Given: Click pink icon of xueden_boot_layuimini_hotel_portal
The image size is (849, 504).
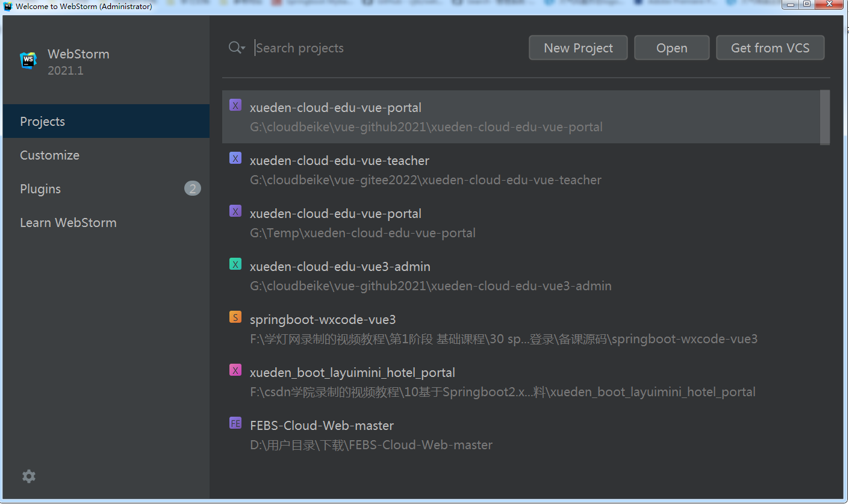Looking at the screenshot, I should click(x=235, y=370).
